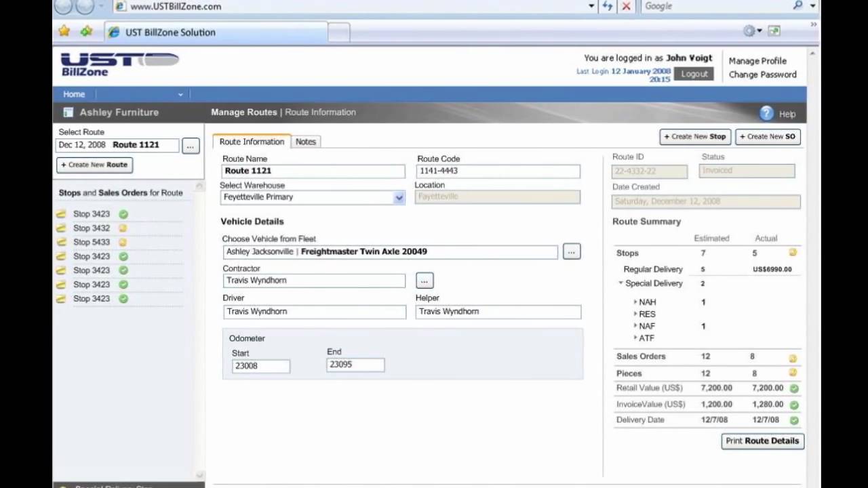Click the yellow truck icon beside Stop 5433

(x=62, y=242)
